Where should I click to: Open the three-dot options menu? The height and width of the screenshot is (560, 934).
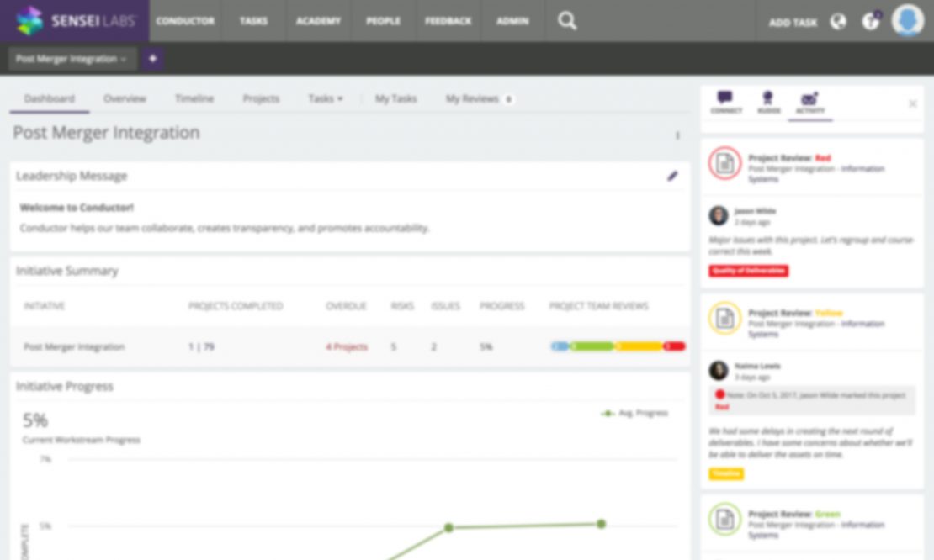click(677, 135)
